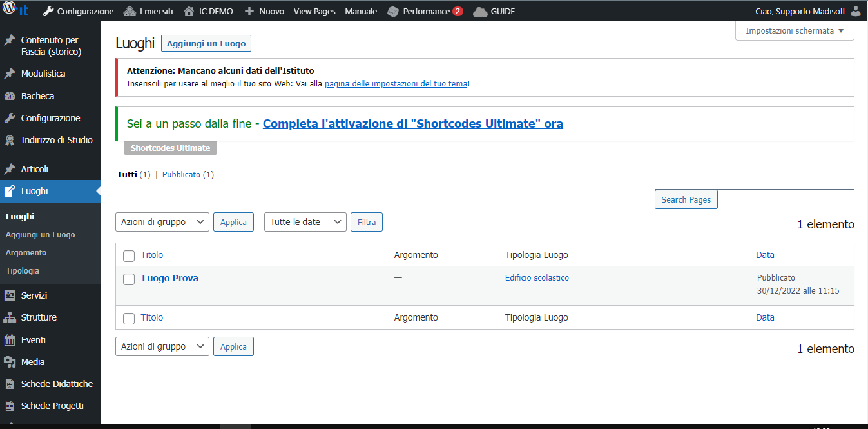Click the pin icon beside Contenuto per Fascia

coord(10,40)
